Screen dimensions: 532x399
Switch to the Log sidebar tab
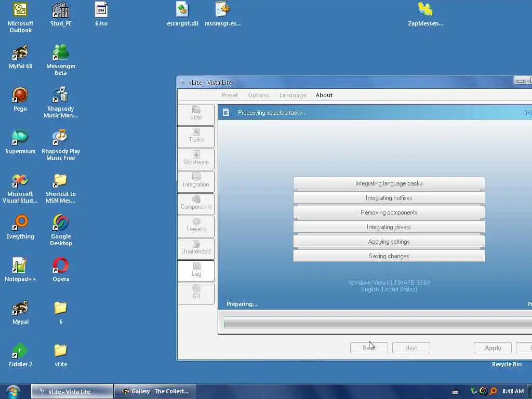pos(196,271)
